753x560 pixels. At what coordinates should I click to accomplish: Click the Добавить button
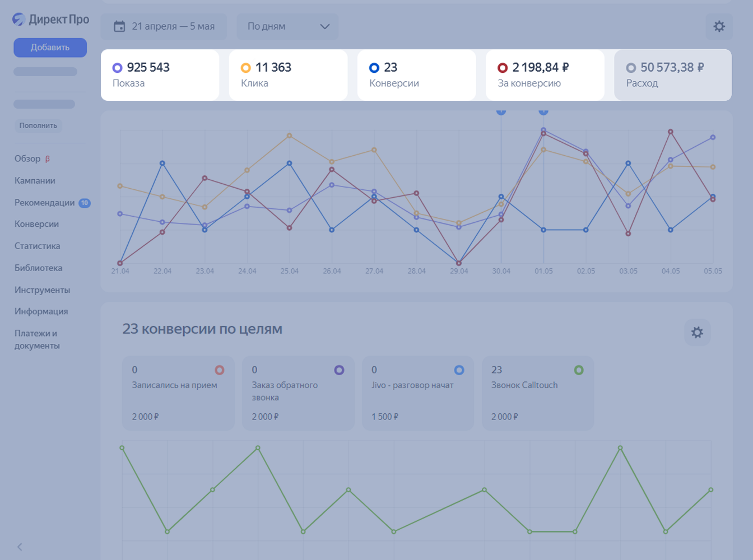(50, 48)
